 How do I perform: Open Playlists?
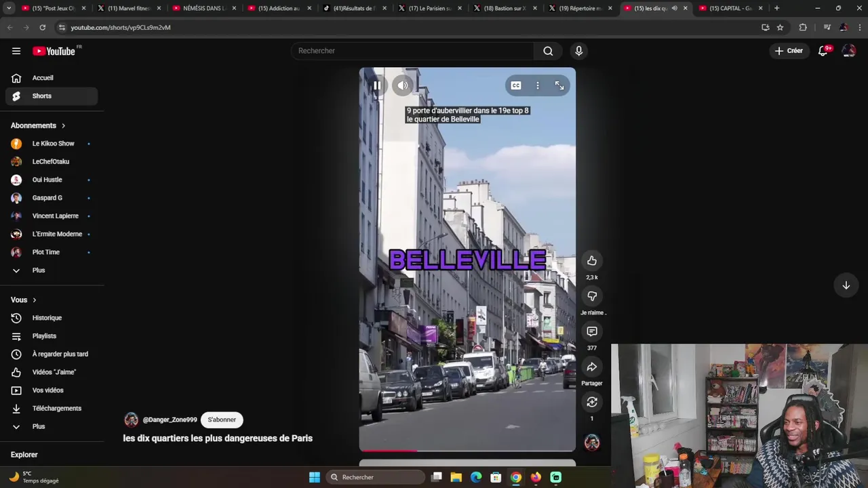click(x=52, y=336)
